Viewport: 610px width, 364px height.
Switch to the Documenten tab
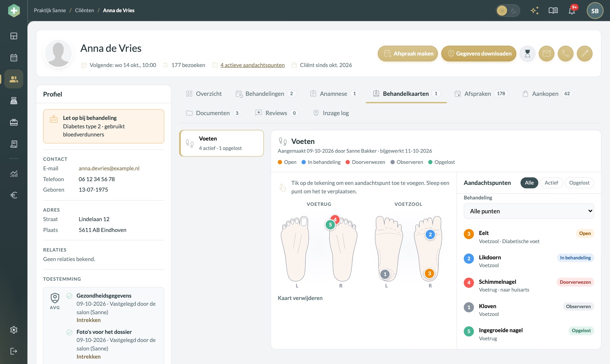point(213,113)
